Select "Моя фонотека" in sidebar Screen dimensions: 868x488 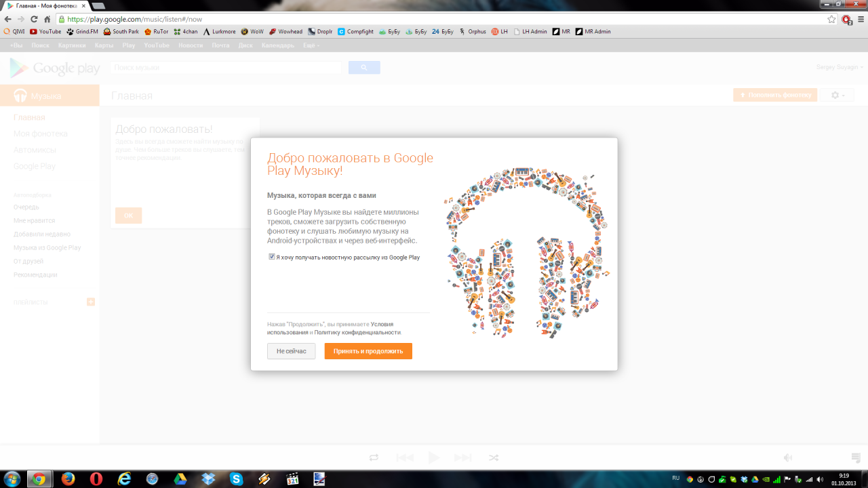click(x=41, y=134)
